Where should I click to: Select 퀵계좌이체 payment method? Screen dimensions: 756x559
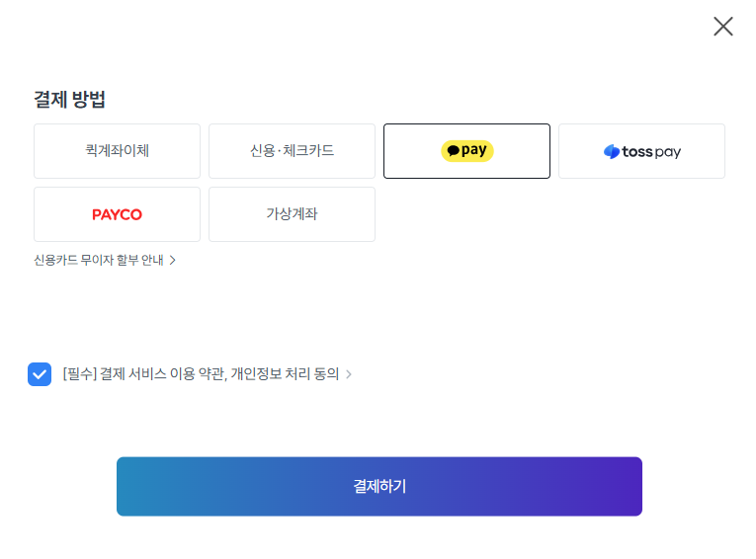click(117, 151)
